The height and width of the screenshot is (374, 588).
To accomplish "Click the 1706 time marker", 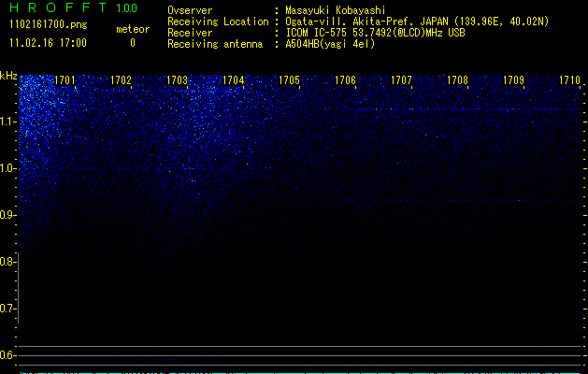I will click(345, 79).
